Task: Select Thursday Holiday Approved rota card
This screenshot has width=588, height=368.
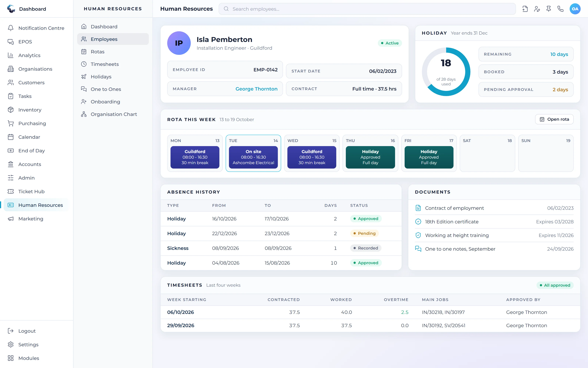Action: 370,157
